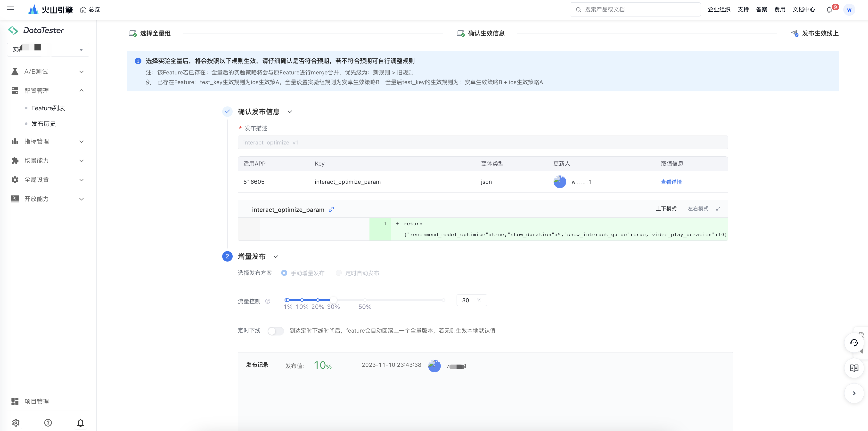Expand the A/B测试 menu
Viewport: 868px width, 431px height.
tap(81, 72)
